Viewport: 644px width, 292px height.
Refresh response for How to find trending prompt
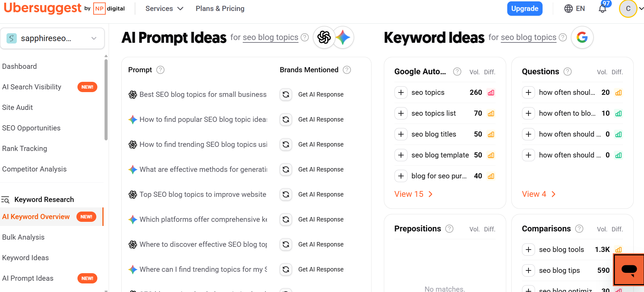coord(286,144)
